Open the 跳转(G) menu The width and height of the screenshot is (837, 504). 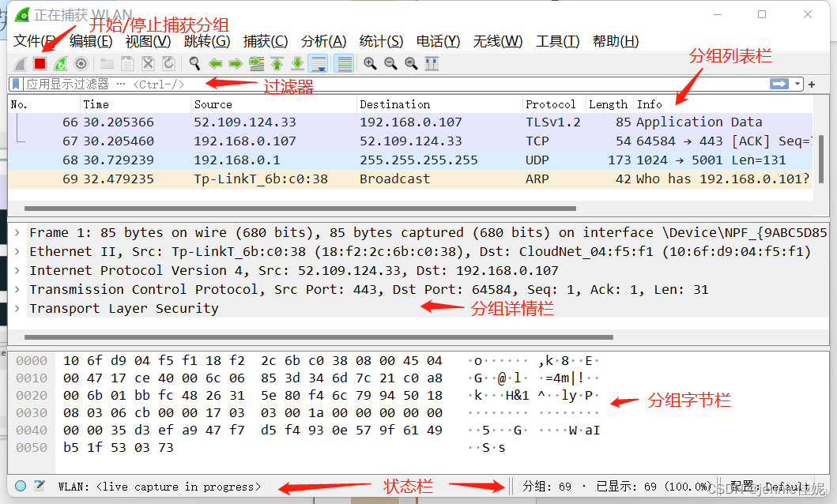click(x=206, y=41)
